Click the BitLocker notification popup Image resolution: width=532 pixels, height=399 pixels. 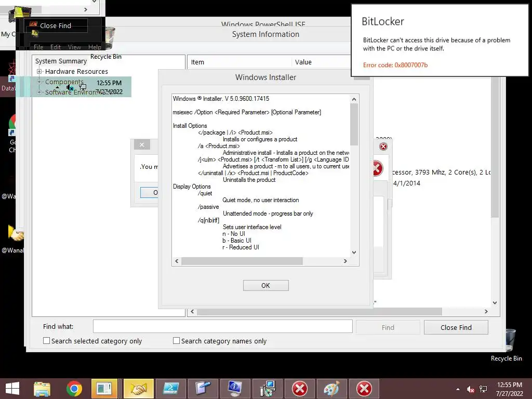pos(440,40)
